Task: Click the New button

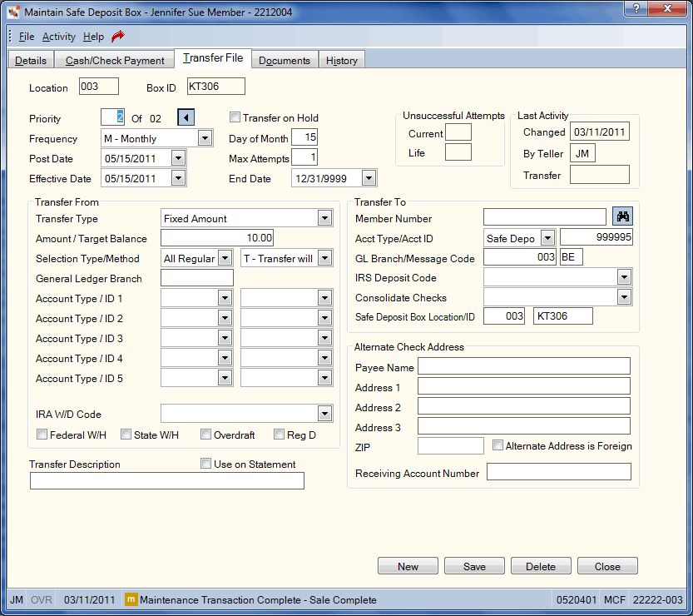Action: coord(408,566)
